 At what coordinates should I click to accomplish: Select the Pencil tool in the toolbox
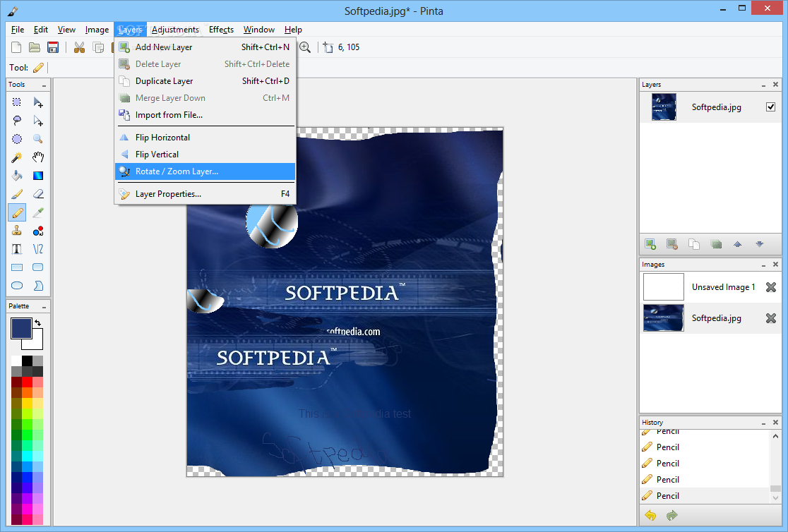tap(16, 212)
